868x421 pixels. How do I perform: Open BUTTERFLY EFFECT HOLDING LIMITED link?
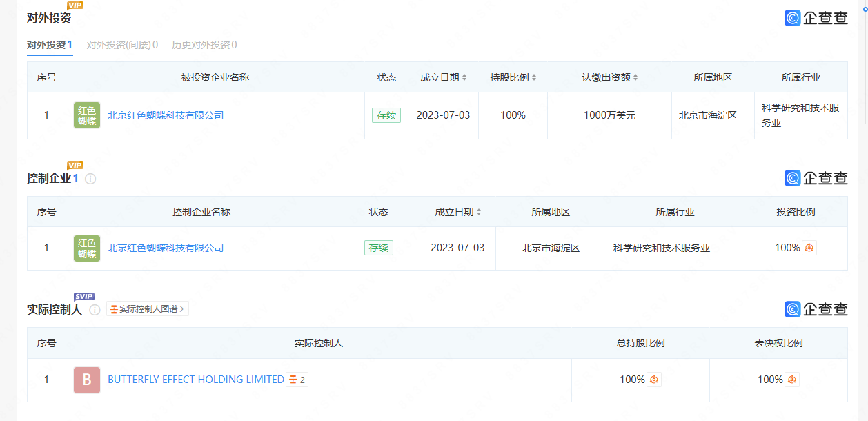(196, 380)
